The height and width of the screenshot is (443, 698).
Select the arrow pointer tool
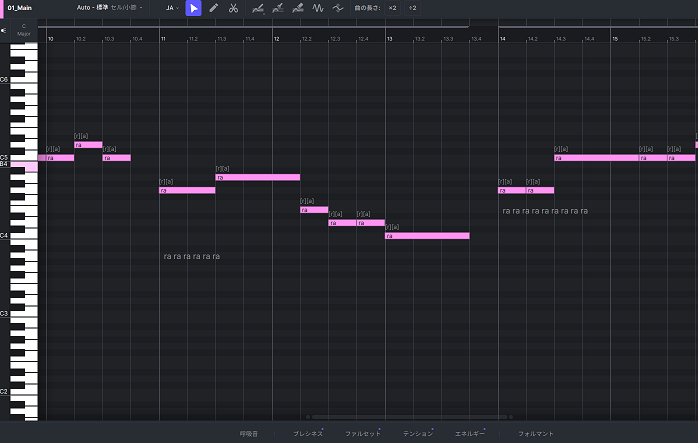194,8
